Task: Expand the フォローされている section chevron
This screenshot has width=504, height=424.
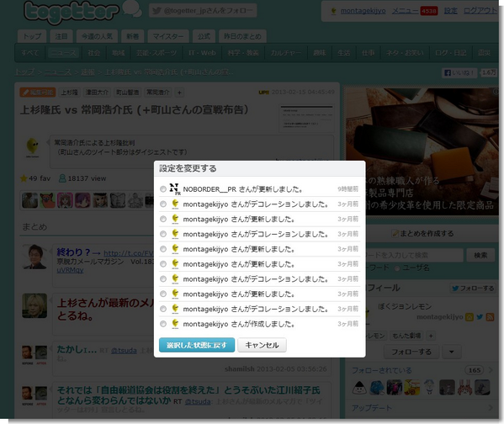Action: coord(491,370)
